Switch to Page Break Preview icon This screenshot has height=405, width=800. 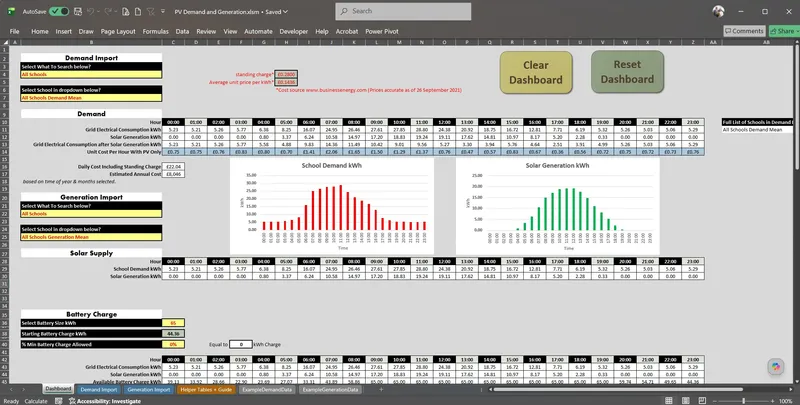click(x=703, y=401)
